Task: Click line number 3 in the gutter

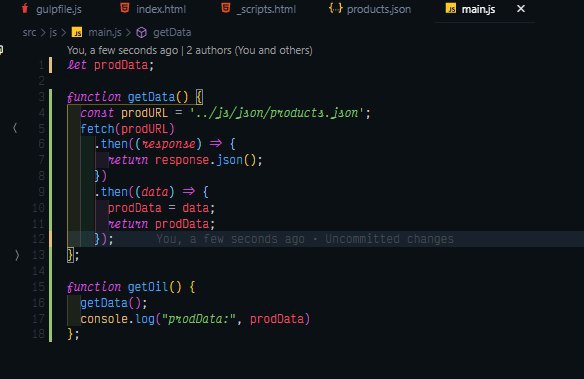Action: (41, 97)
